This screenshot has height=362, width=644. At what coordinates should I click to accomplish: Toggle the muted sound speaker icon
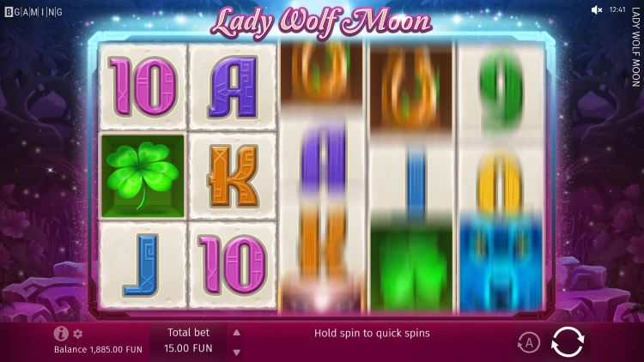597,10
